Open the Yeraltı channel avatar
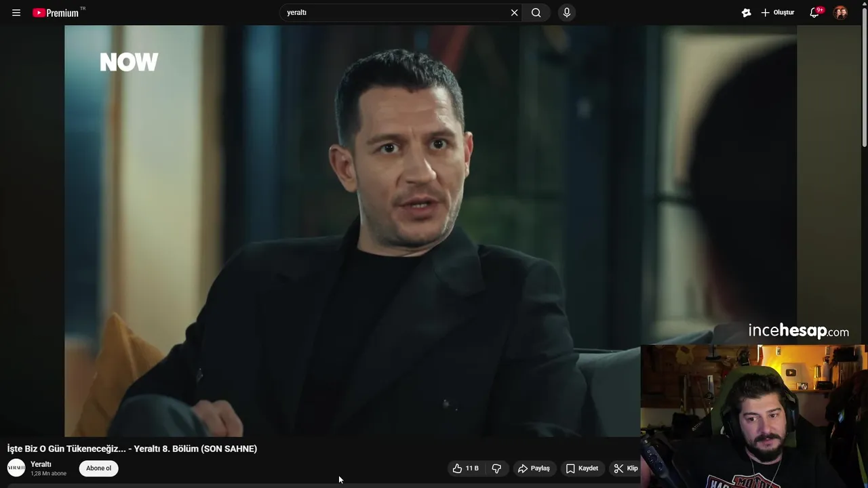The image size is (868, 488). (x=16, y=468)
